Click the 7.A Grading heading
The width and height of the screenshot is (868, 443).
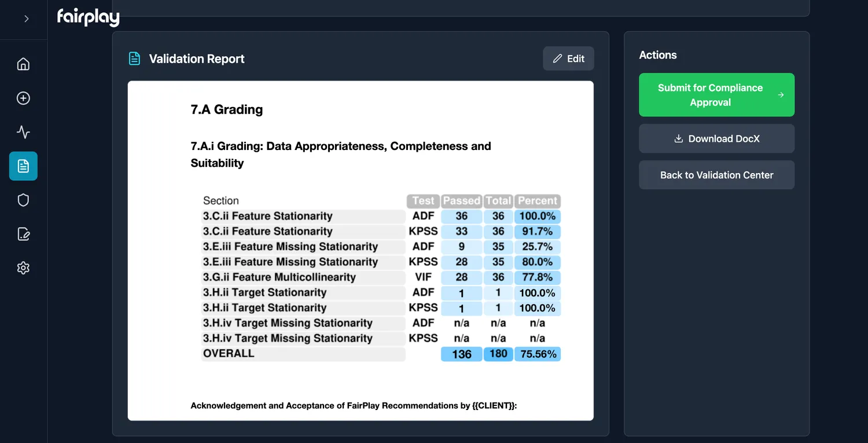[x=227, y=109]
